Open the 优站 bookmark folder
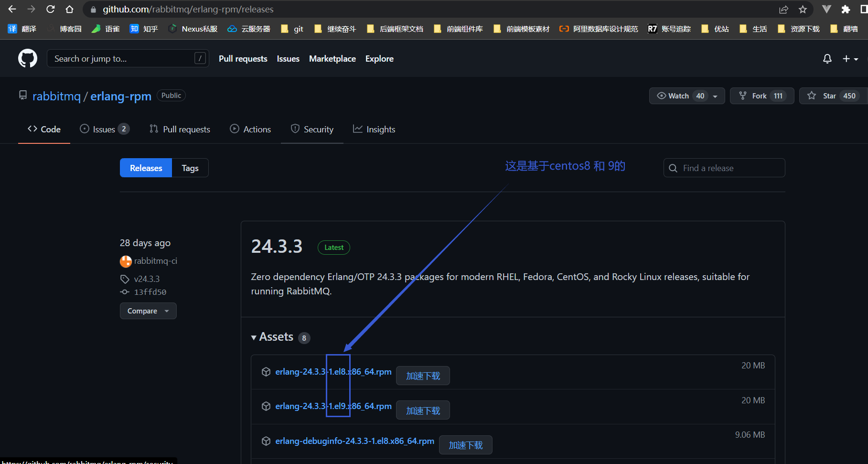The width and height of the screenshot is (868, 464). [715, 29]
